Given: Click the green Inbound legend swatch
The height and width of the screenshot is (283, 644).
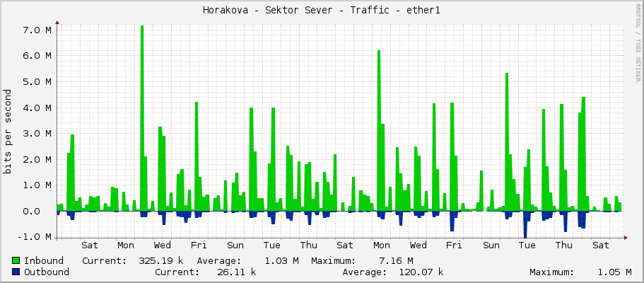Looking at the screenshot, I should [x=16, y=260].
